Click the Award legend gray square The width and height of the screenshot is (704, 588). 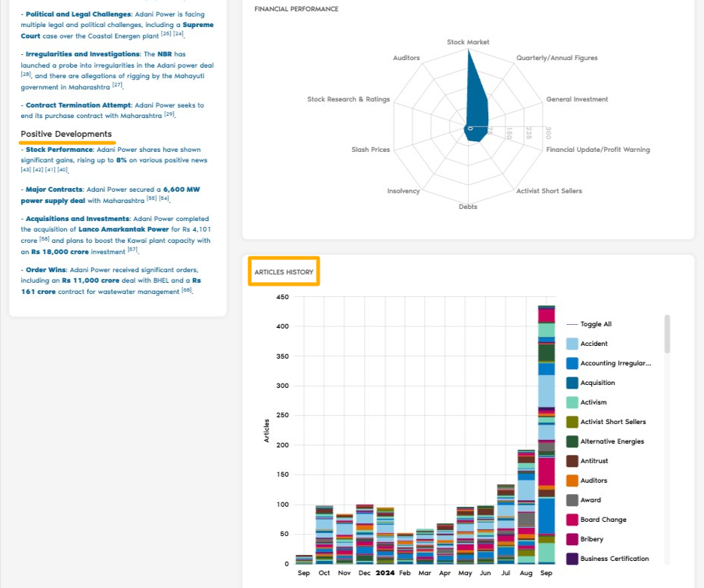click(x=572, y=500)
